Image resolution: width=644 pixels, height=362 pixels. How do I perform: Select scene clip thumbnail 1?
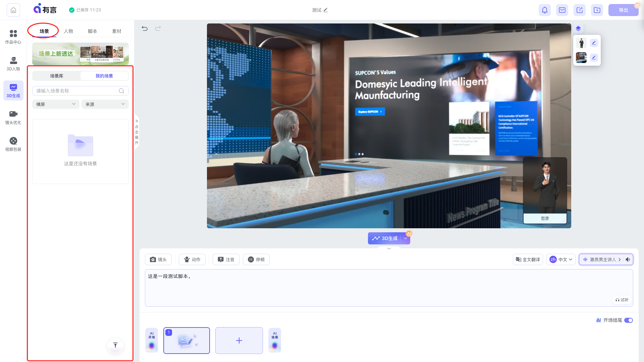coord(187,341)
